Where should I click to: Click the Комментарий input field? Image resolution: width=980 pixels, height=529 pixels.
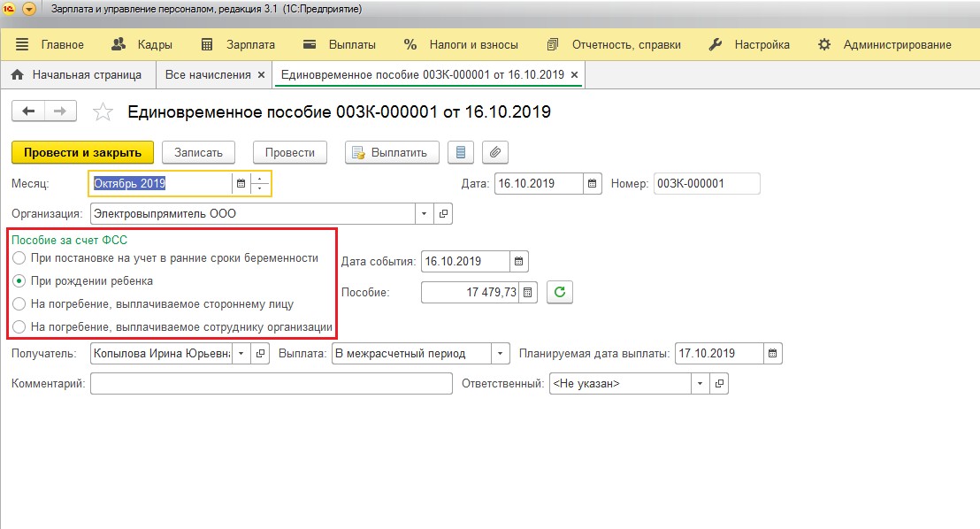tap(272, 384)
